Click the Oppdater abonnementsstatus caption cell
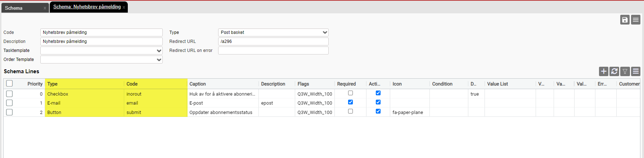The image size is (644, 158). pos(223,112)
